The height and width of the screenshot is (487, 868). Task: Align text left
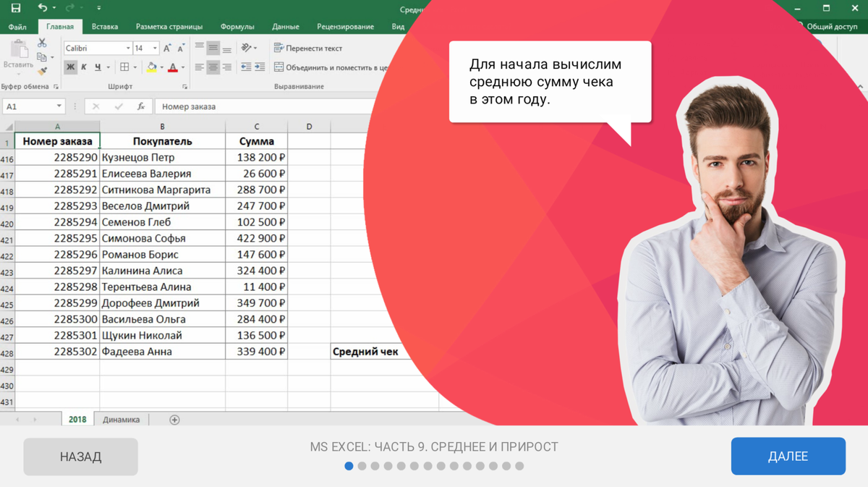[x=200, y=67]
